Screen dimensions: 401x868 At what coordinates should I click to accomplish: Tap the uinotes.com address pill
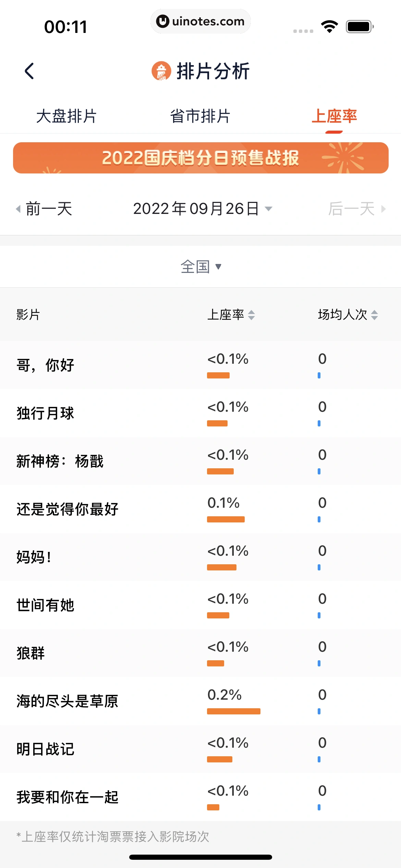pos(200,21)
